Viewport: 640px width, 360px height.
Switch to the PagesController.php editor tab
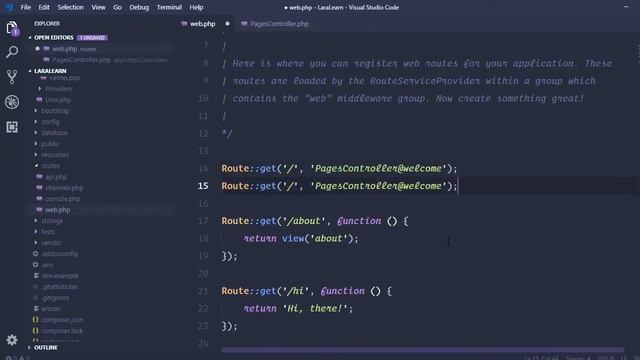(279, 24)
